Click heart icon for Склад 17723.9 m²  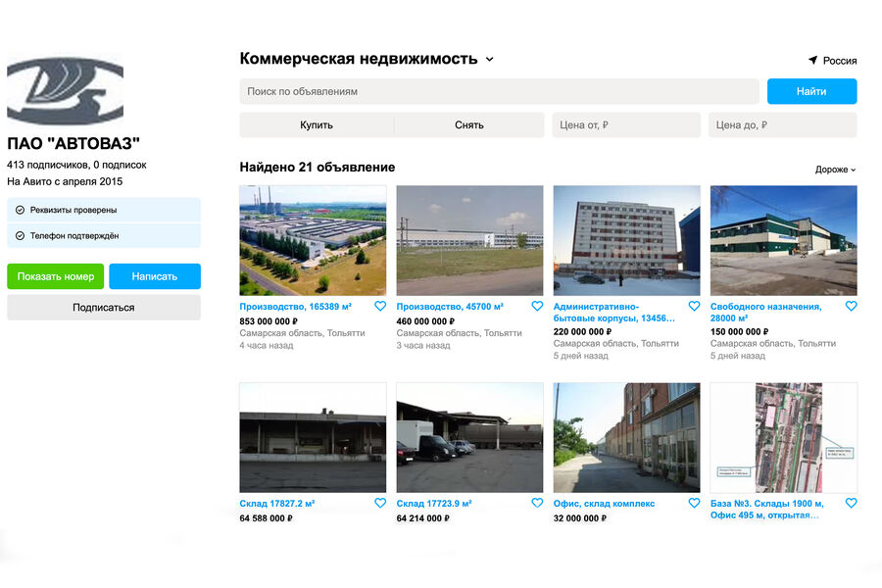tap(537, 503)
